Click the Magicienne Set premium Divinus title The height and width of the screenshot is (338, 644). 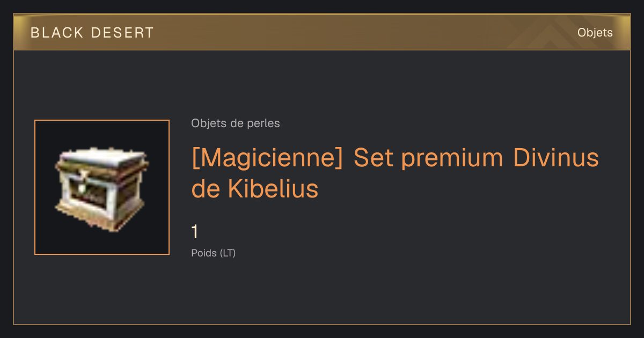394,173
